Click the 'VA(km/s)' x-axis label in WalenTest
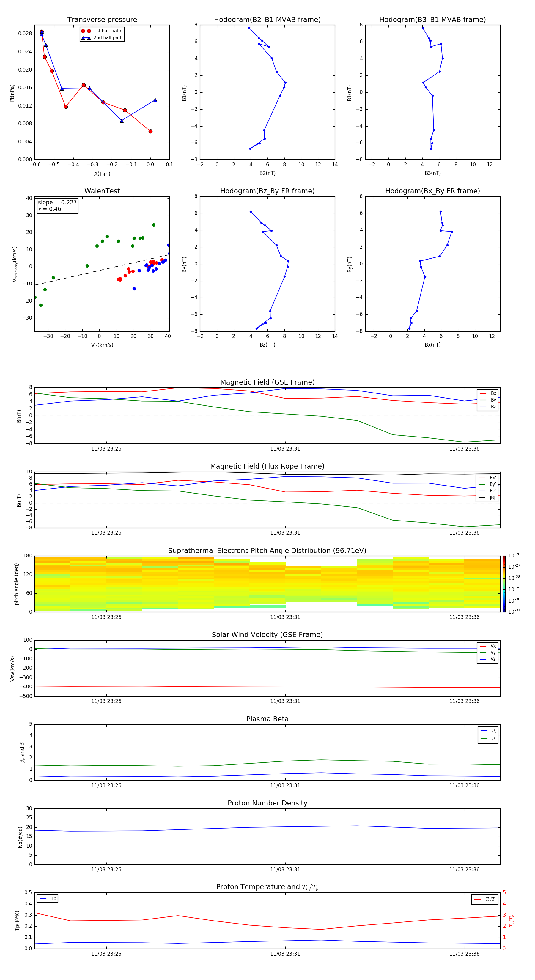The image size is (535, 980). 102,345
